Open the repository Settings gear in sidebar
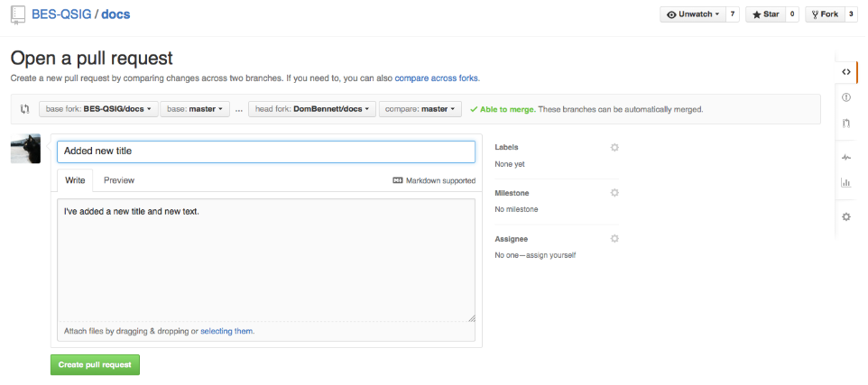The width and height of the screenshot is (868, 385). coord(845,216)
